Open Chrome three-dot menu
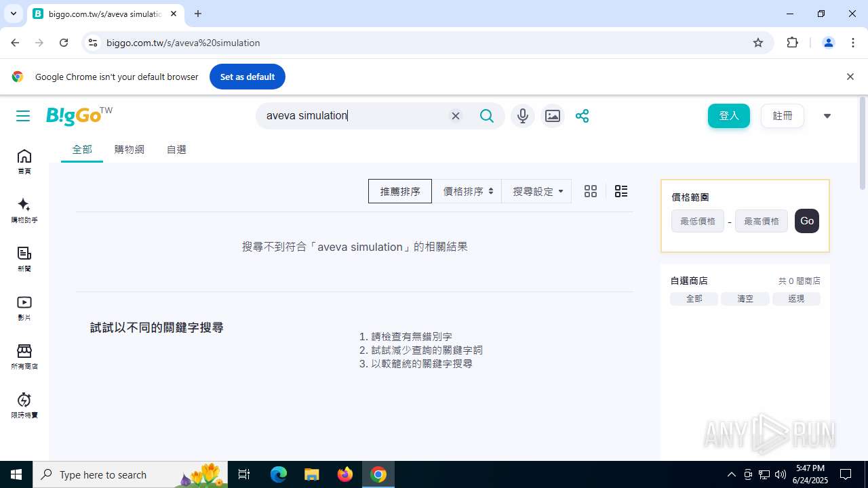This screenshot has width=868, height=488. click(853, 43)
